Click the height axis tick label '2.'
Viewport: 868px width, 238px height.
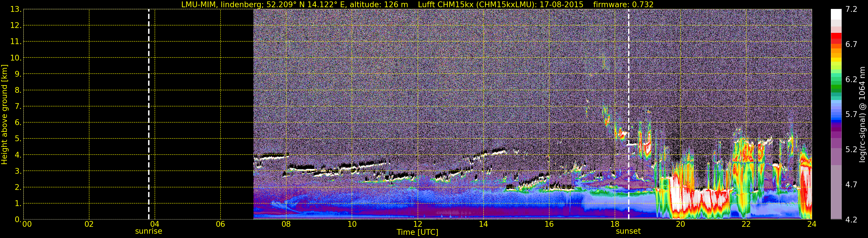tap(18, 188)
